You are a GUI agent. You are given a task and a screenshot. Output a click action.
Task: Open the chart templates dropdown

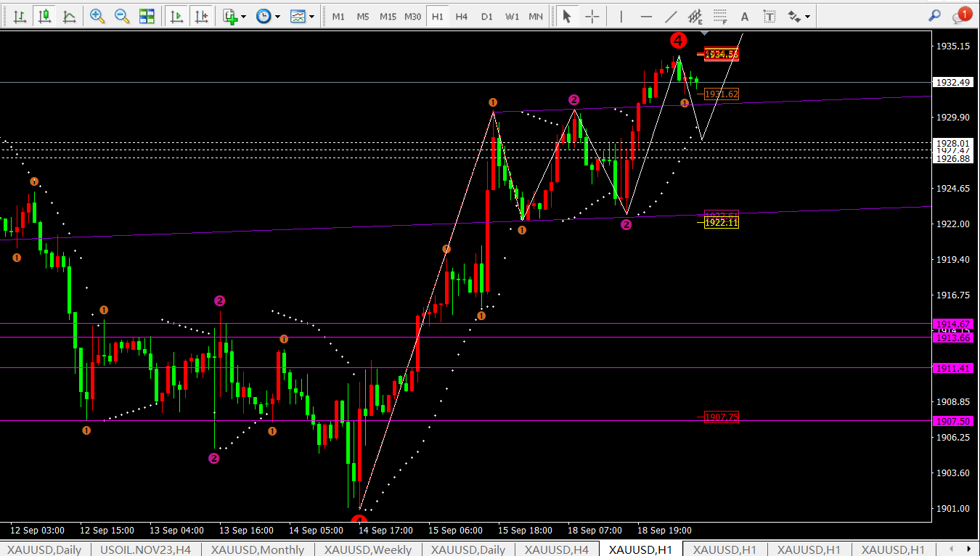coord(302,16)
